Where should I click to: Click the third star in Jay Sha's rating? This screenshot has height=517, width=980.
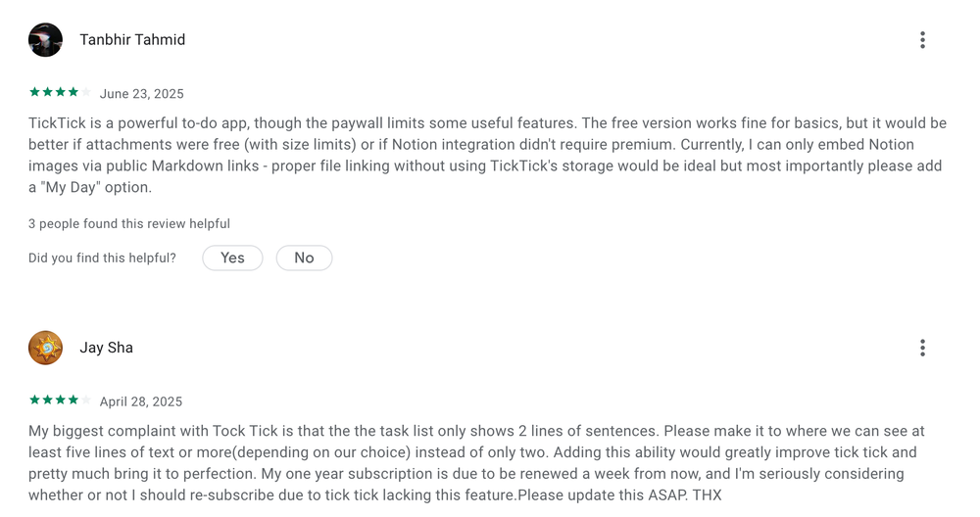click(x=60, y=399)
